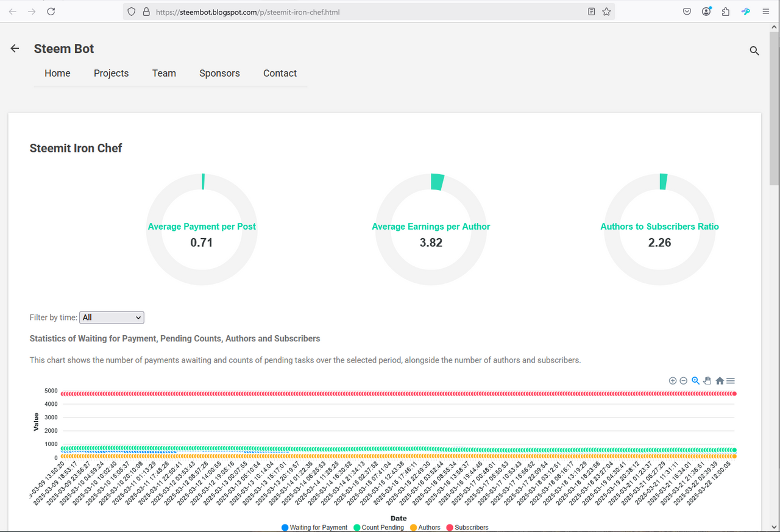This screenshot has height=532, width=780.
Task: Click the chart zoom out icon
Action: point(684,381)
